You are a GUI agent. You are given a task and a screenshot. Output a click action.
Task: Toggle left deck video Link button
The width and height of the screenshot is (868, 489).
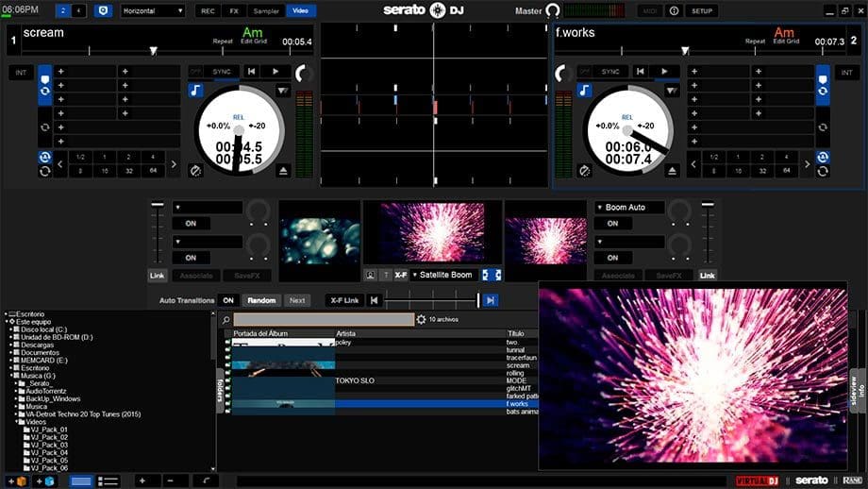[158, 276]
